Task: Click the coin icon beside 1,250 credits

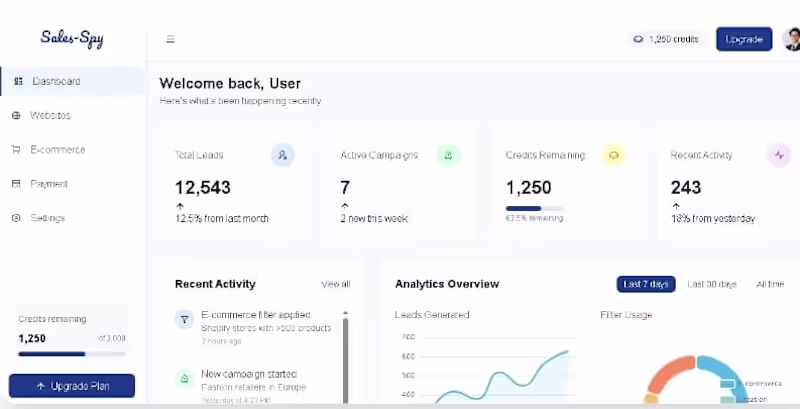Action: 638,39
